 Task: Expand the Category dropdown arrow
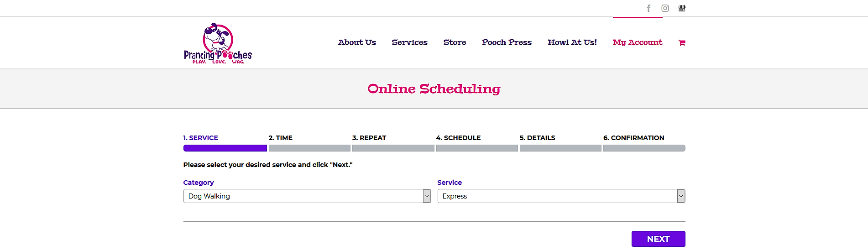[427, 196]
